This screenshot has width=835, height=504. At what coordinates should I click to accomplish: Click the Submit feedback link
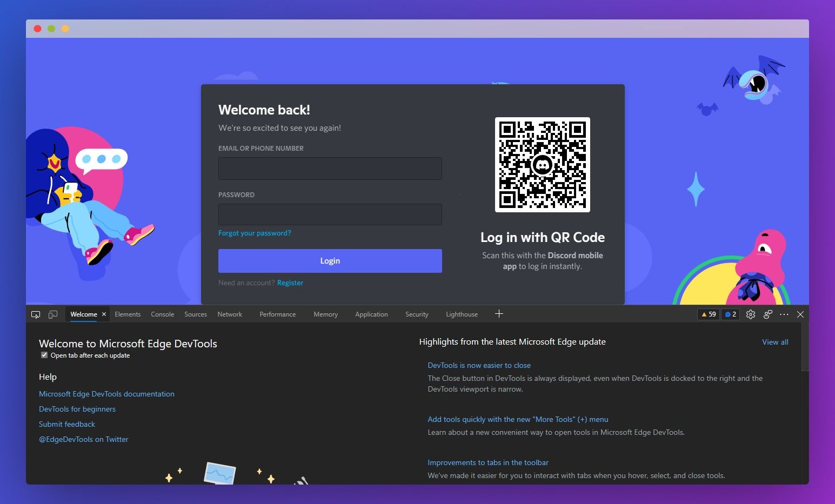point(67,424)
